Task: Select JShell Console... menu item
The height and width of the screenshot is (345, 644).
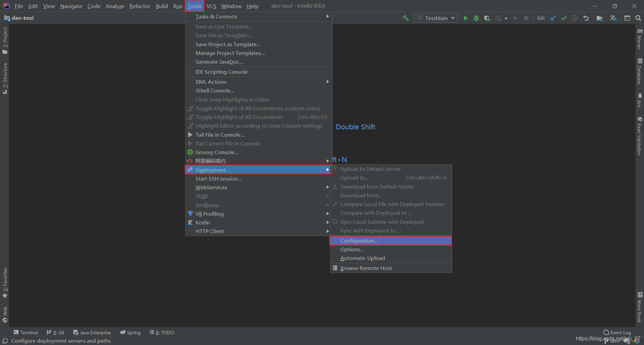Action: 259,90
